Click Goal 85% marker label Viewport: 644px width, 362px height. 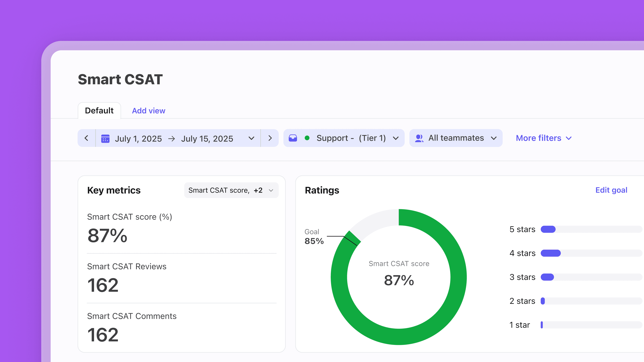pyautogui.click(x=314, y=236)
